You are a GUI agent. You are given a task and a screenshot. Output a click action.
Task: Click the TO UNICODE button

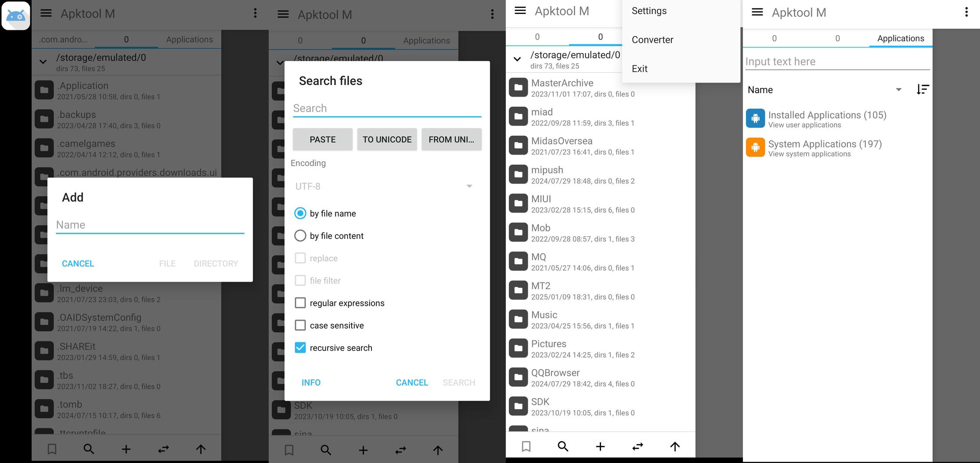coord(387,139)
